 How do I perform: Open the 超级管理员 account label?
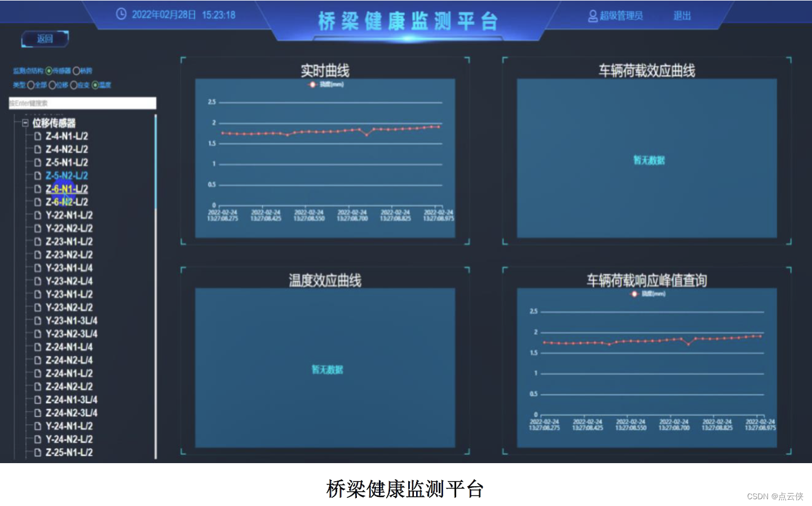point(621,16)
